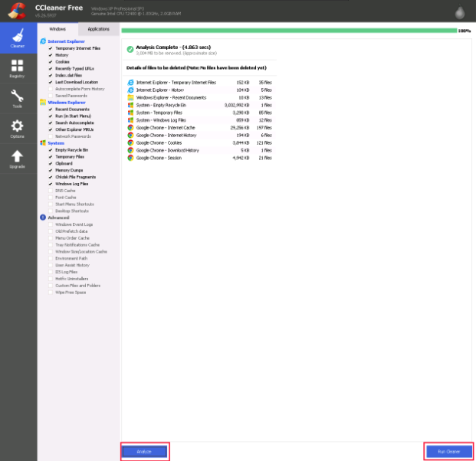
Task: Open the Tools wrench icon
Action: pos(17,96)
